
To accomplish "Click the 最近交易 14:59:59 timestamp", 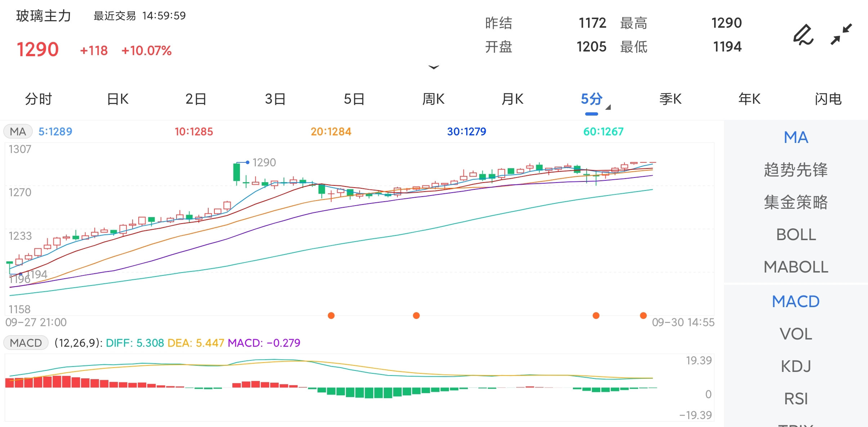I will pos(140,16).
